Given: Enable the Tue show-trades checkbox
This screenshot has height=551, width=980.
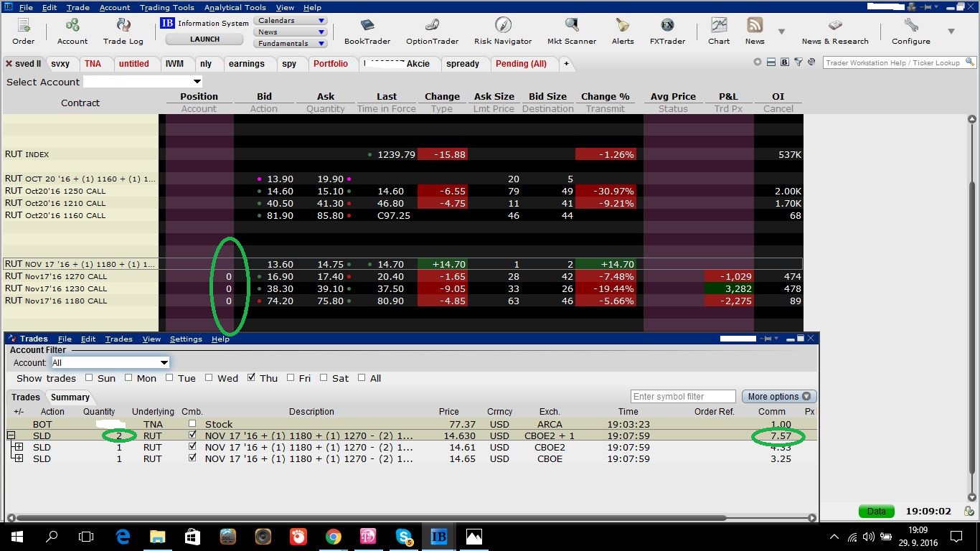Looking at the screenshot, I should point(169,377).
